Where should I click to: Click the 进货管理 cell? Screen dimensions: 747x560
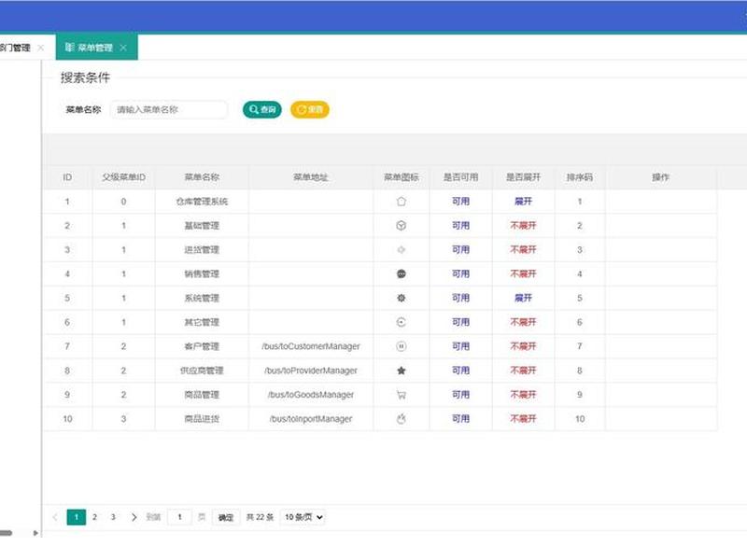(202, 249)
